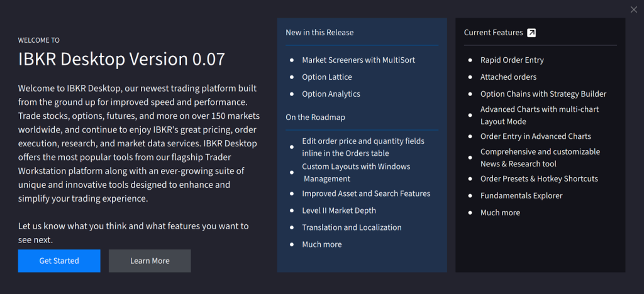Click Order Presets & Hotkey Shortcuts
This screenshot has height=294, width=644.
pyautogui.click(x=539, y=179)
